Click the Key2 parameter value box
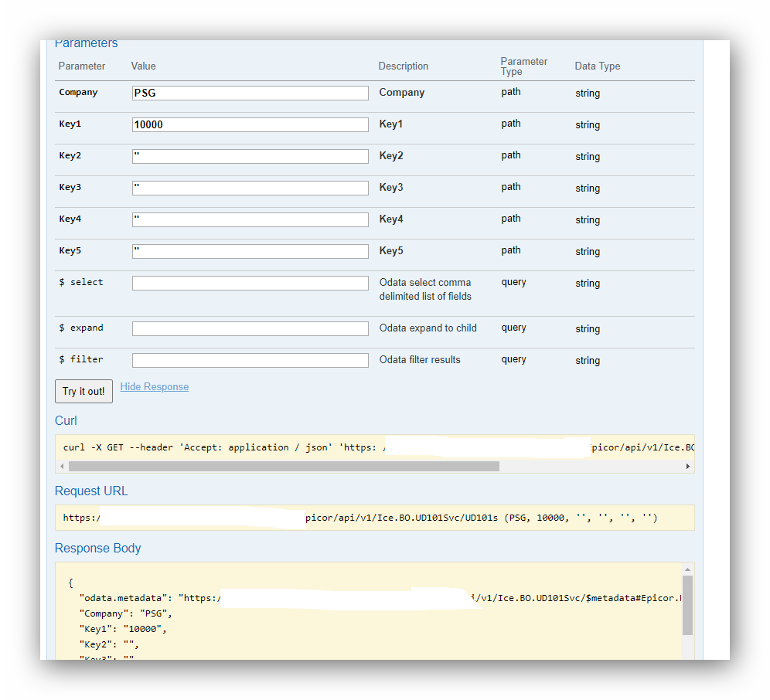The width and height of the screenshot is (770, 700). pyautogui.click(x=249, y=156)
